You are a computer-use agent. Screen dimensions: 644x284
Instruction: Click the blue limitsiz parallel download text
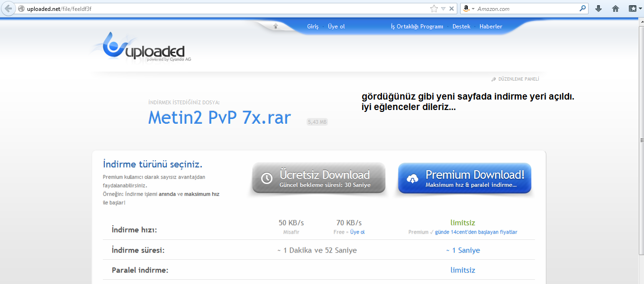click(x=463, y=270)
